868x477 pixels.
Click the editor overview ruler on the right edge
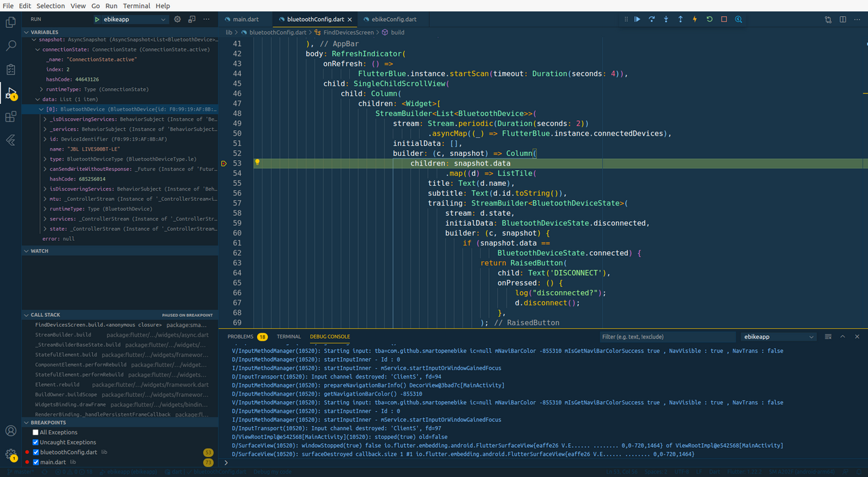click(x=865, y=183)
